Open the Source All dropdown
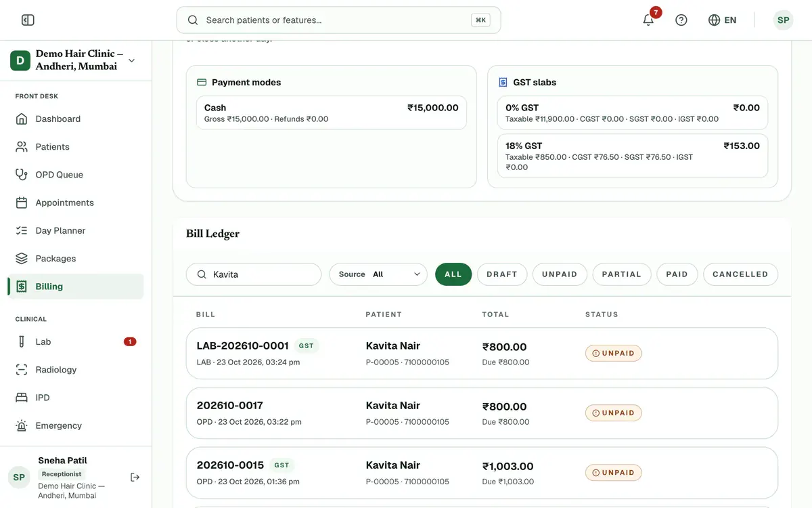812x508 pixels. (378, 274)
